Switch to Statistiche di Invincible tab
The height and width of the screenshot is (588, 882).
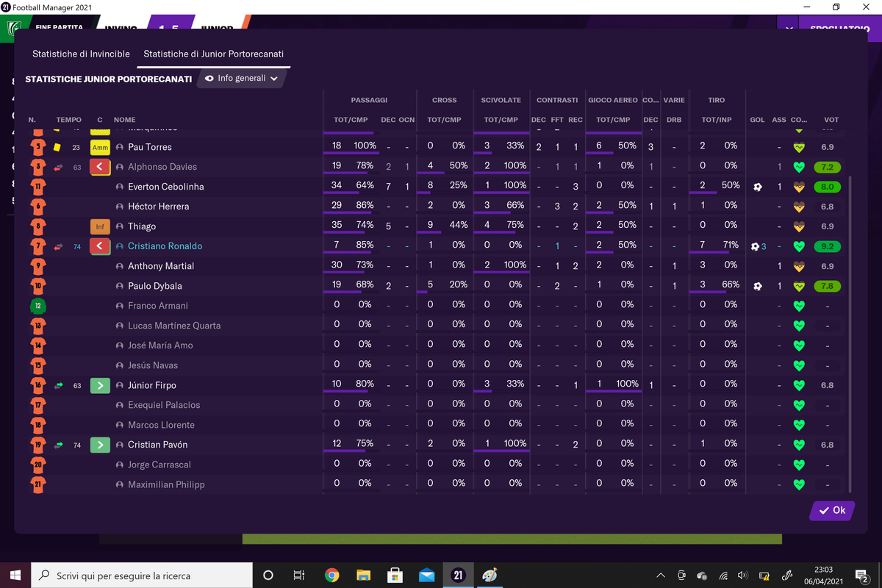pos(81,54)
